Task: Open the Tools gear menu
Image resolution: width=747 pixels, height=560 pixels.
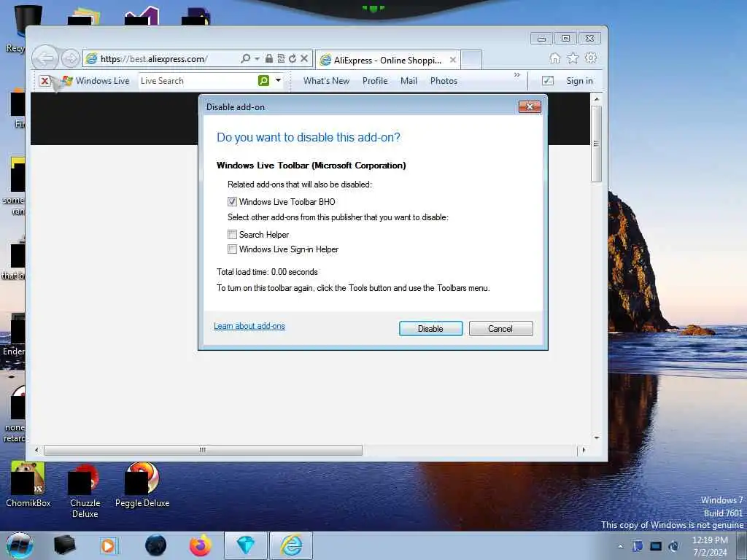Action: [591, 58]
